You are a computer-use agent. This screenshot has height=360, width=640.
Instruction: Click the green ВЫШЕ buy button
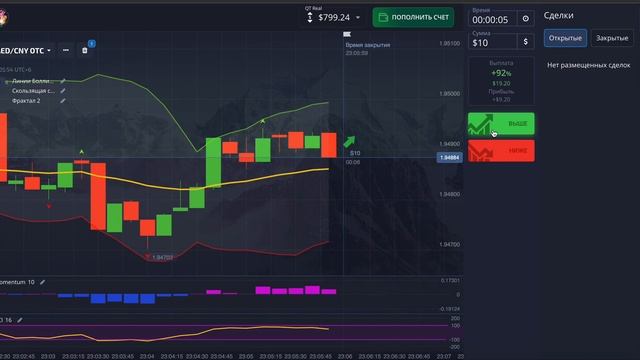501,124
